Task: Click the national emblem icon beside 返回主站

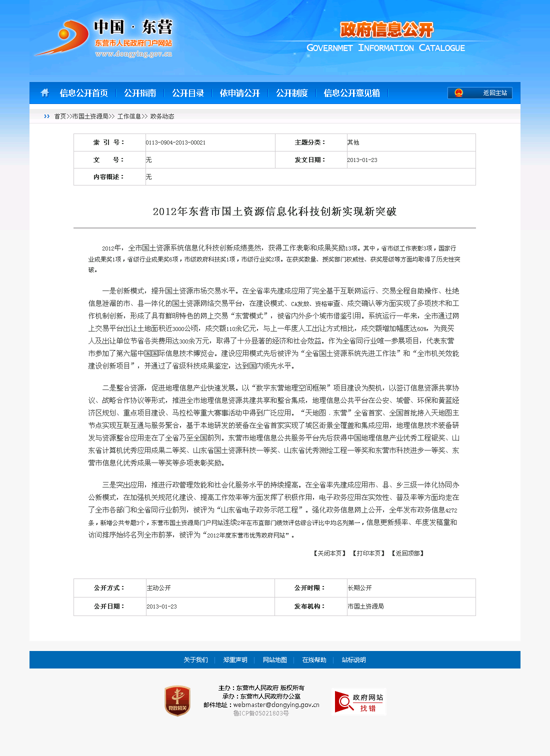Action: 458,93
